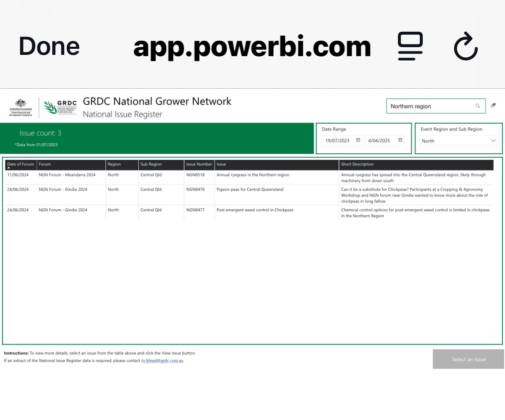Sort by Issue column header
Viewport: 505px width, 420px height.
[277, 165]
